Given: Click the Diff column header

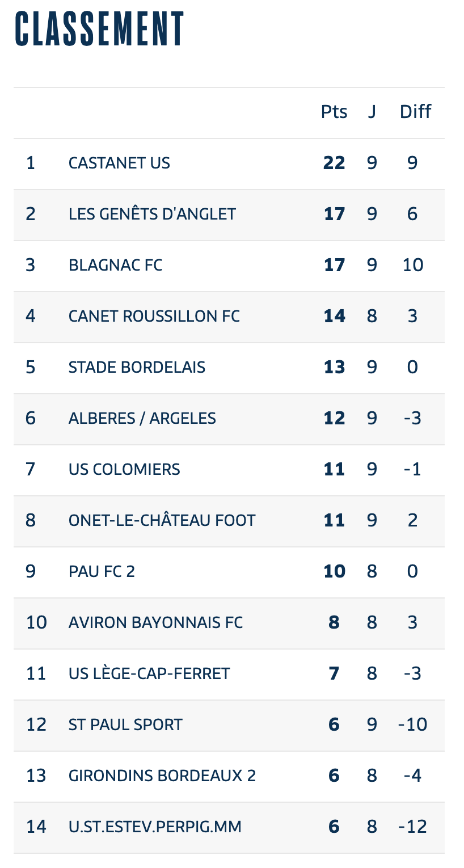Looking at the screenshot, I should 415,112.
